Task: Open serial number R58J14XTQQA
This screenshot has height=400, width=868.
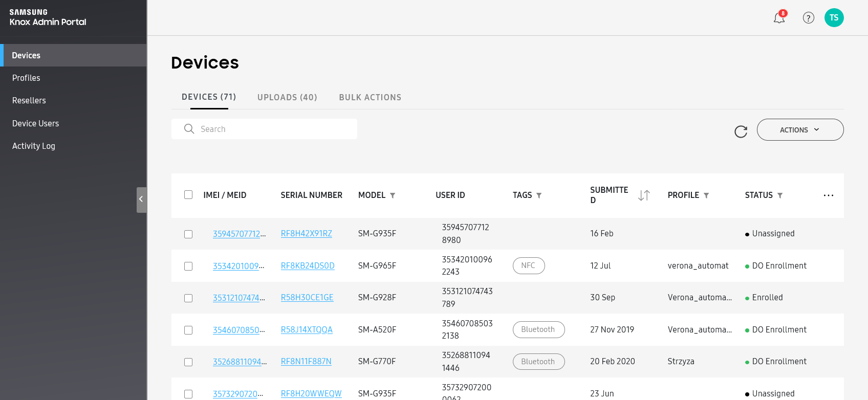Action: pos(307,329)
